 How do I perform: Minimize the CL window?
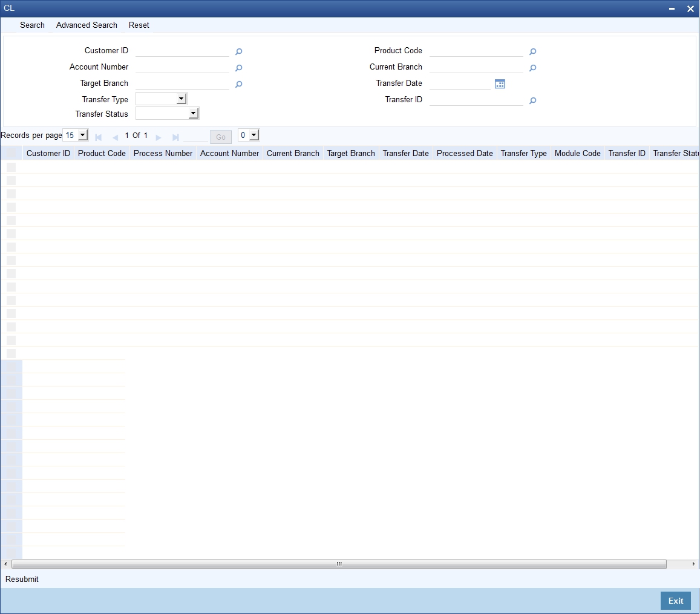point(672,9)
